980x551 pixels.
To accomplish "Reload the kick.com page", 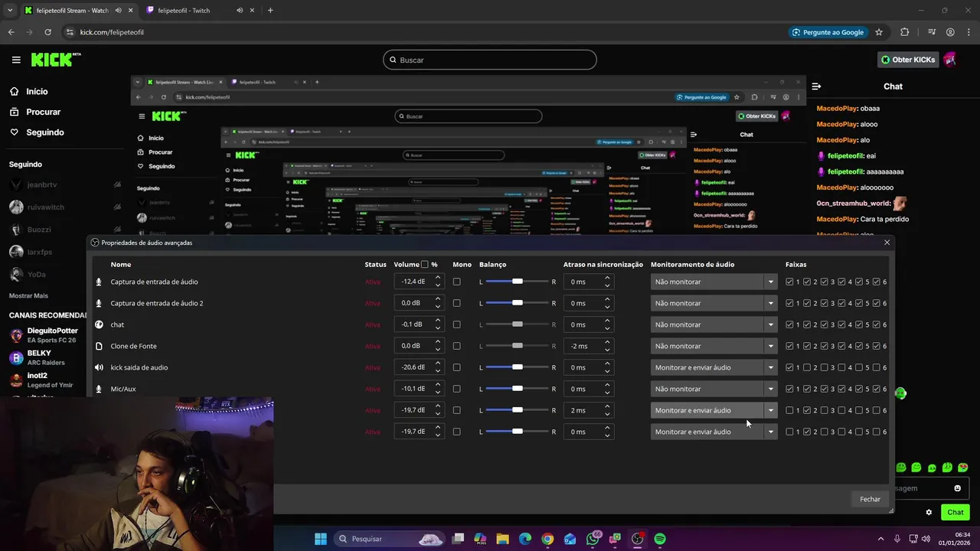I will pos(47,32).
